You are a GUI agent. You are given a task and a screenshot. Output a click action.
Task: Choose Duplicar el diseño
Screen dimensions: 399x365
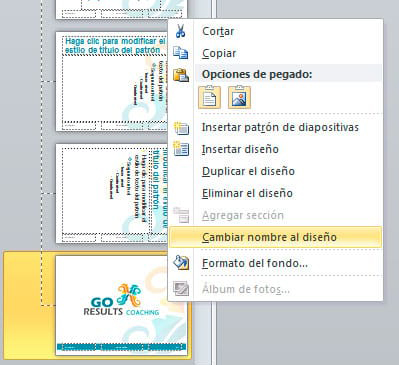pyautogui.click(x=248, y=171)
